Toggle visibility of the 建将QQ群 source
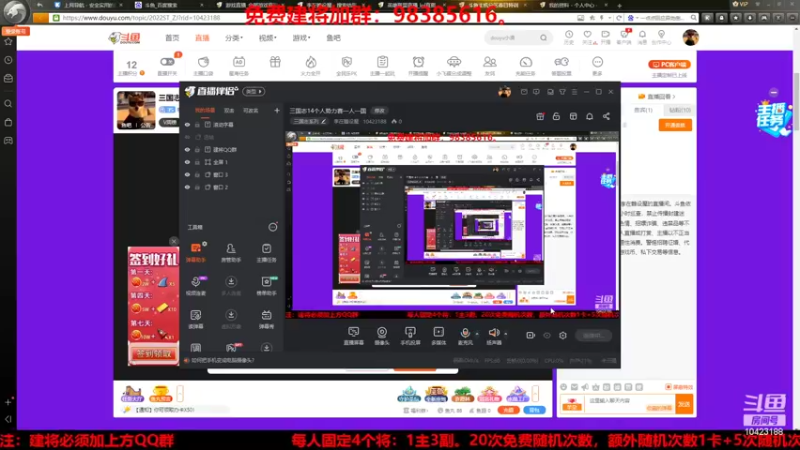This screenshot has width=800, height=450. point(187,149)
